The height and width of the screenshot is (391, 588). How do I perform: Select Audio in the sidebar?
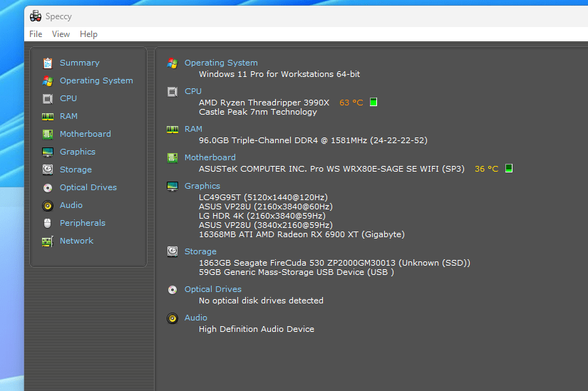tap(71, 205)
